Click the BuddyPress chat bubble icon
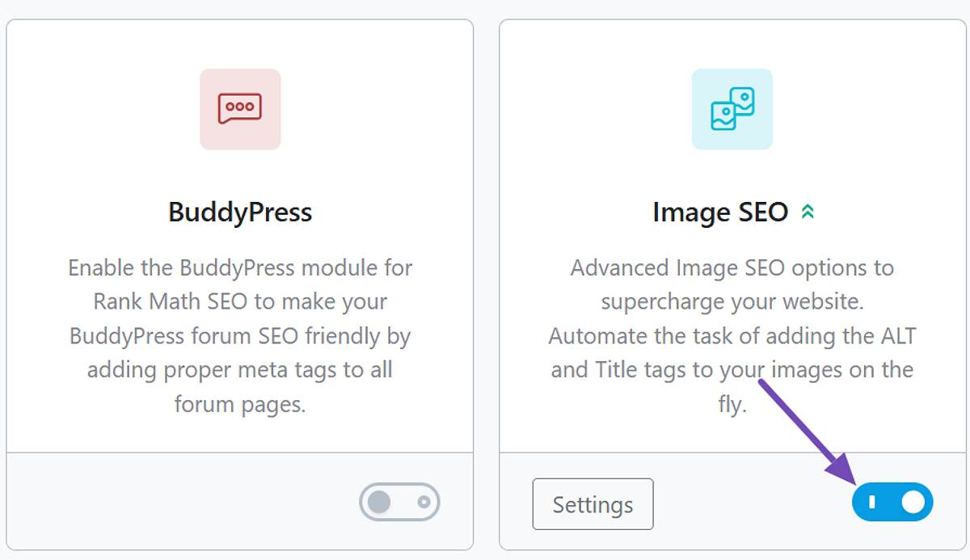Screen dimensions: 970x560 (240, 109)
